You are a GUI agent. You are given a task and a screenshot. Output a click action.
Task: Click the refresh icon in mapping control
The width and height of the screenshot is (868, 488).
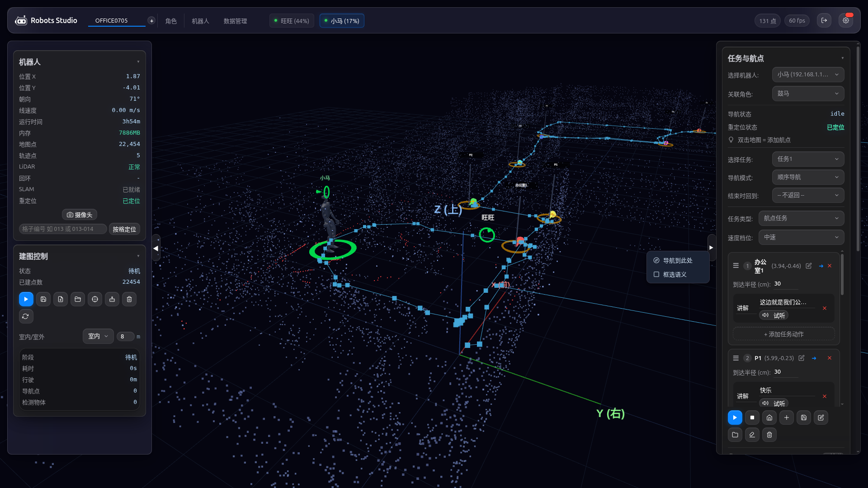[x=26, y=316]
